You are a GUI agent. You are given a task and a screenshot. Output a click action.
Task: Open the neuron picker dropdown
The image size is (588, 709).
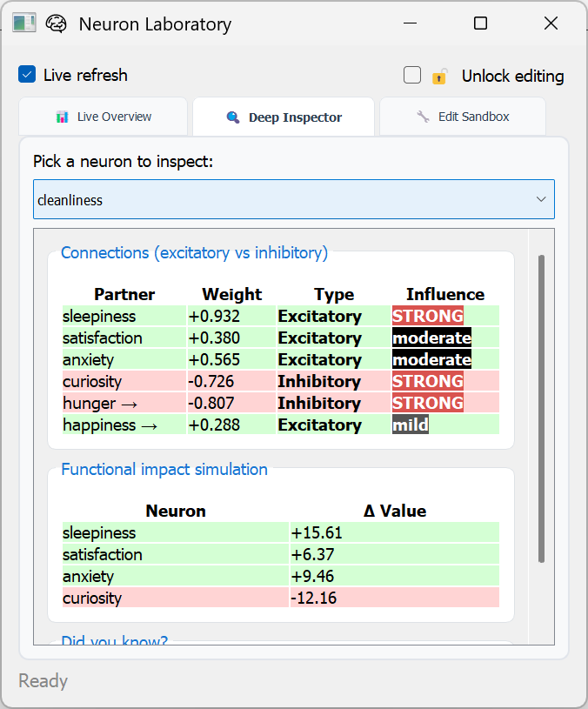pyautogui.click(x=294, y=199)
